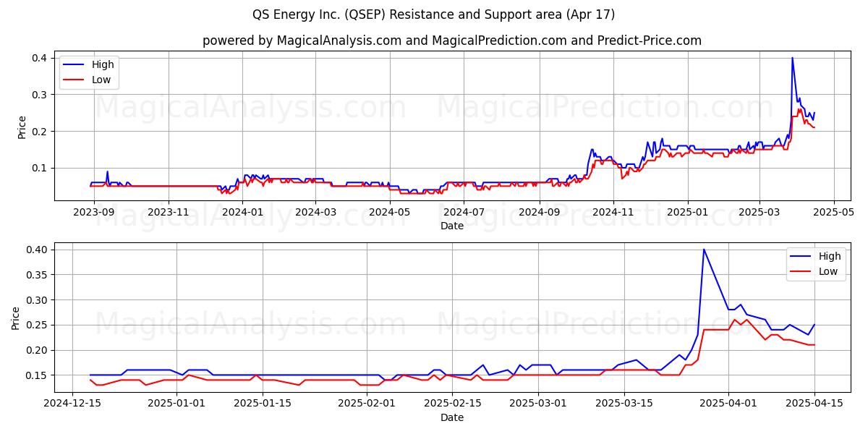Click the 2023-09 tick label
Image resolution: width=868 pixels, height=434 pixels.
[x=94, y=212]
